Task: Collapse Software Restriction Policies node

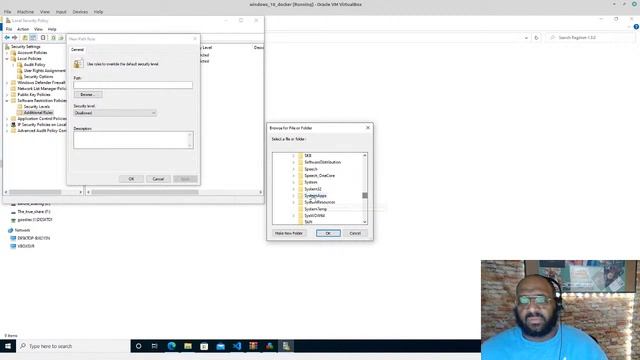Action: click(x=7, y=100)
